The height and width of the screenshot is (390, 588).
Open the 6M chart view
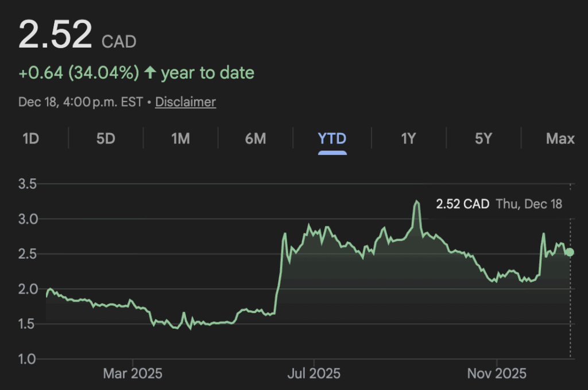255,138
